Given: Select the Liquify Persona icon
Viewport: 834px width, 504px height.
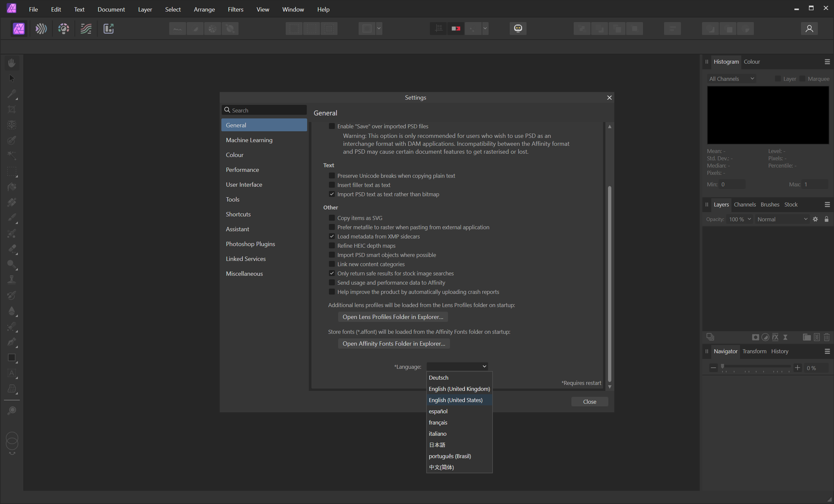Looking at the screenshot, I should (41, 28).
